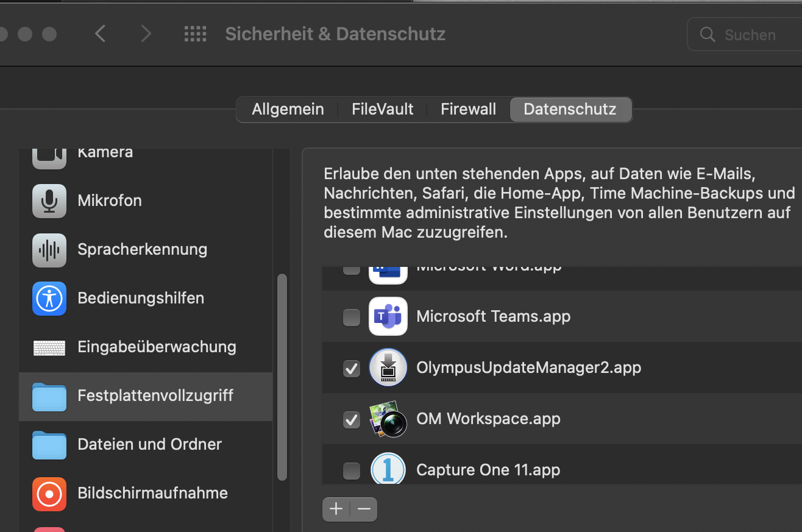Viewport: 802px width, 532px height.
Task: Check the Capture One 11.app checkbox
Action: pyautogui.click(x=352, y=470)
